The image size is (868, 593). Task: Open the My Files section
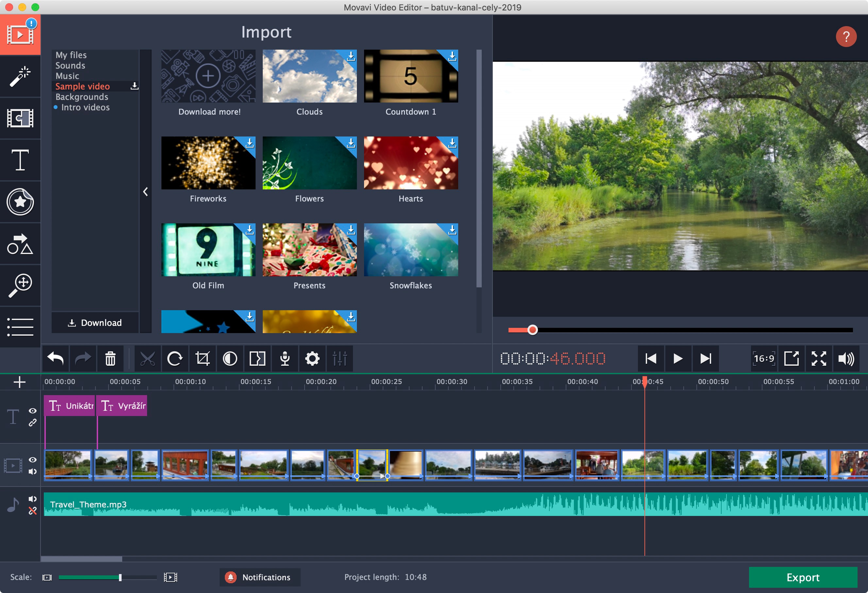(x=71, y=55)
